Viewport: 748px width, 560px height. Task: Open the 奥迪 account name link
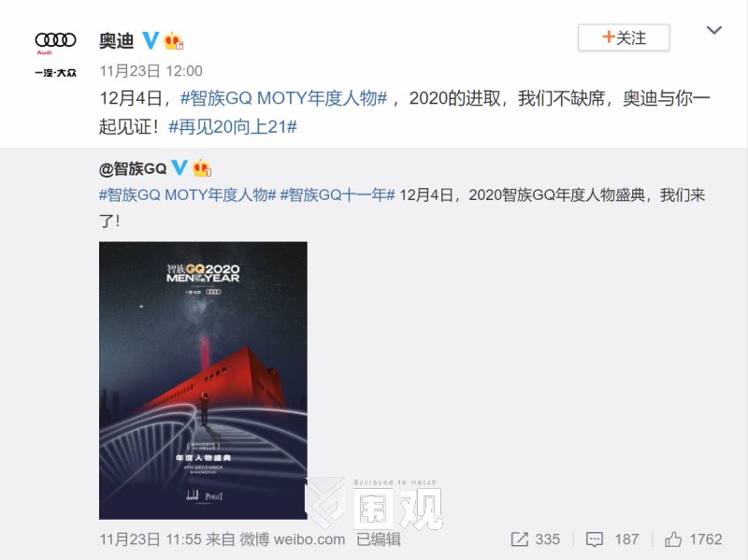click(x=116, y=40)
